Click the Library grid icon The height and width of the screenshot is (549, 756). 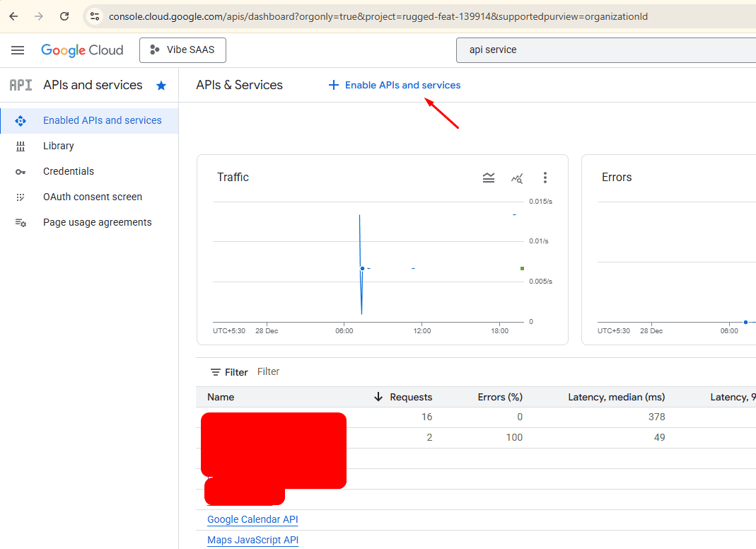(x=21, y=146)
